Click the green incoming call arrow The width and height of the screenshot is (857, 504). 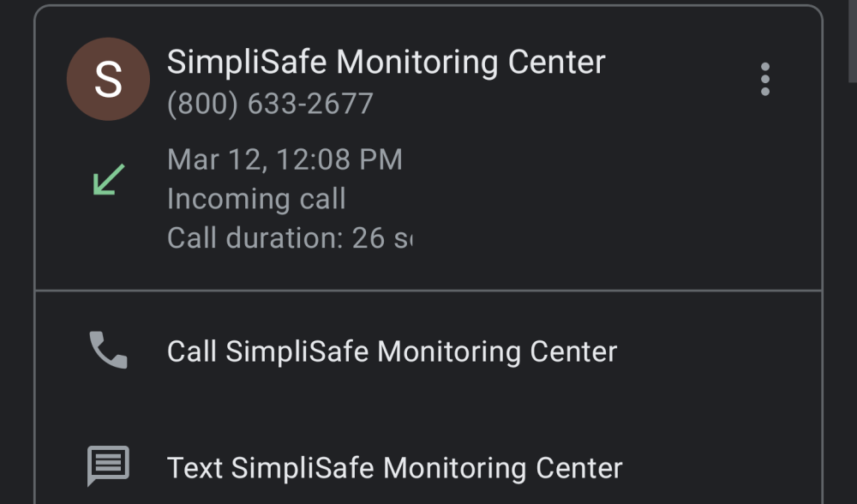point(109,179)
